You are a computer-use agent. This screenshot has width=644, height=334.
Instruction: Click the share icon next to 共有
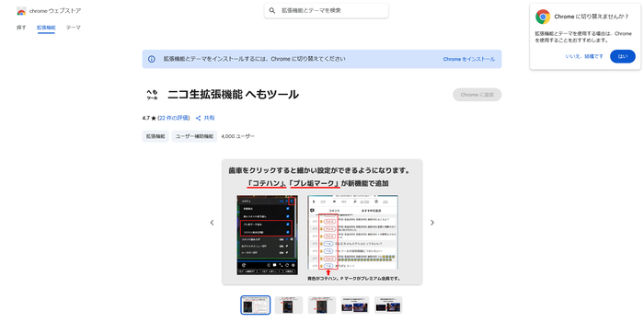(199, 119)
